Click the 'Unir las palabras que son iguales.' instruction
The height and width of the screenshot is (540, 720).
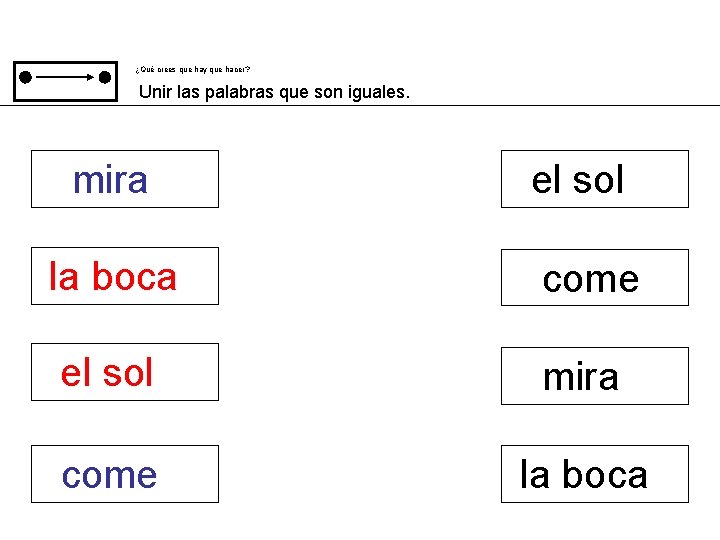tap(273, 92)
